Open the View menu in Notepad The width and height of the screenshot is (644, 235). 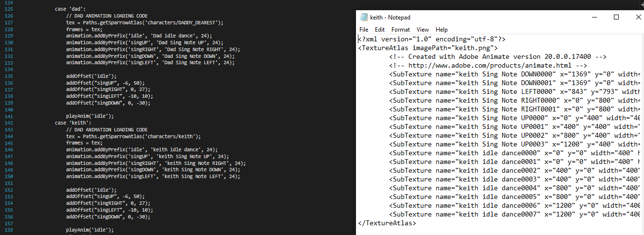click(x=423, y=29)
